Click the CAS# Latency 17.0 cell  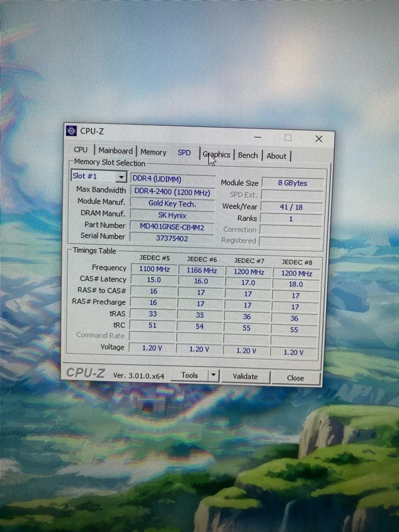tap(248, 283)
